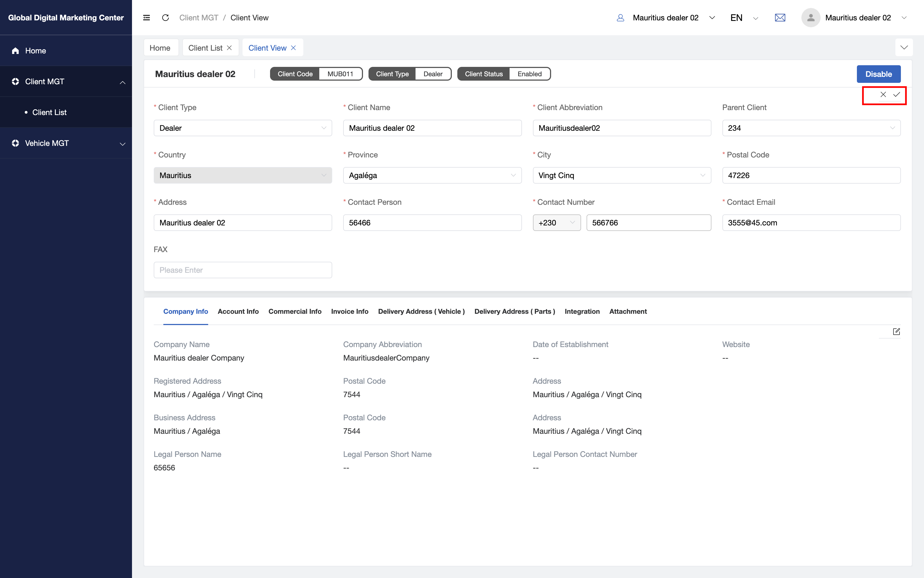The width and height of the screenshot is (924, 578).
Task: Select the Company Info tab
Action: [186, 312]
